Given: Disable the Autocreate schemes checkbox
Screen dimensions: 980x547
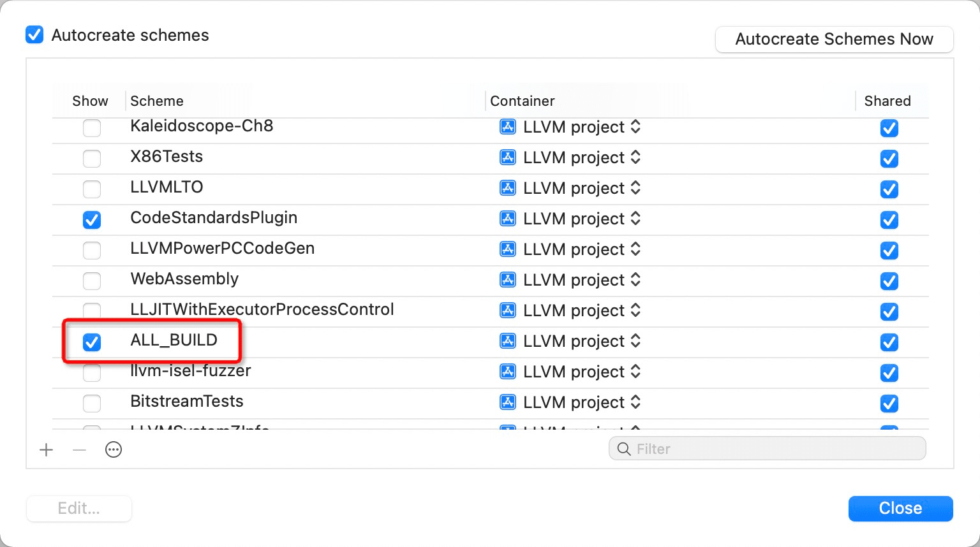Looking at the screenshot, I should (x=34, y=34).
